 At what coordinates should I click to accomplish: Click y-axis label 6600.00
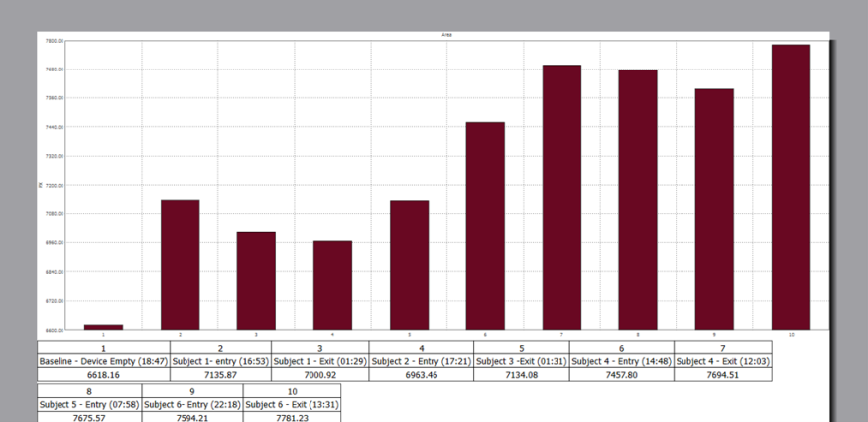click(57, 330)
